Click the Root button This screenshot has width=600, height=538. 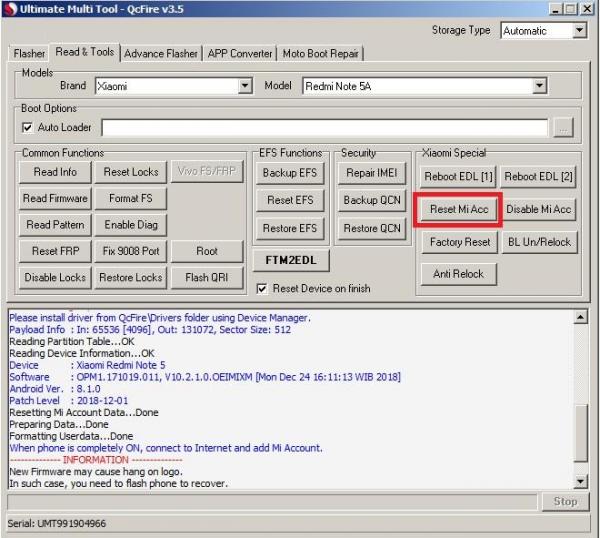(x=207, y=251)
